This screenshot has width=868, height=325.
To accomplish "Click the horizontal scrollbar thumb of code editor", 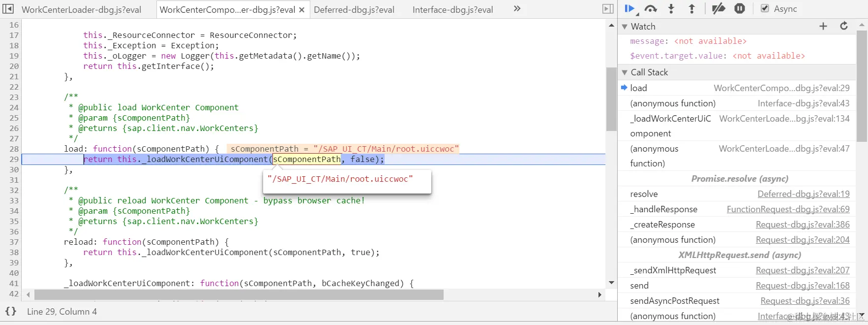I will 239,294.
